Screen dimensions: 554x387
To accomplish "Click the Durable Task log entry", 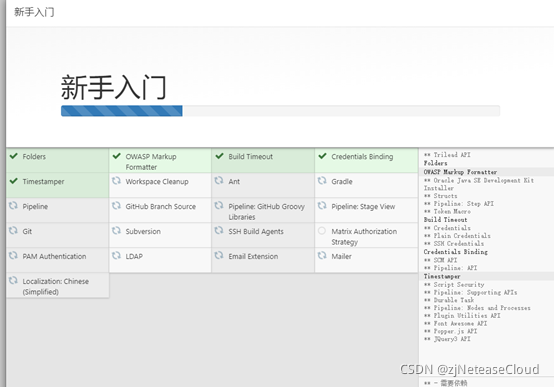I will [x=449, y=300].
